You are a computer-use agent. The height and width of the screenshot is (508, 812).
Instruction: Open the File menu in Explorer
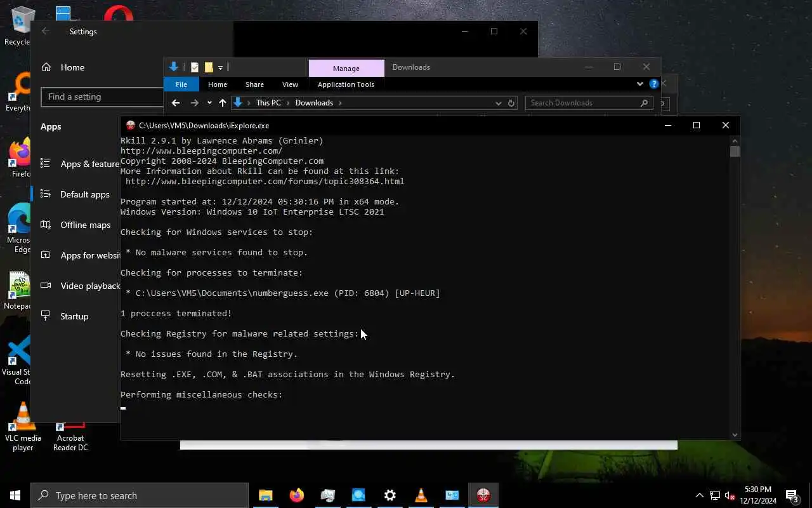coord(181,84)
